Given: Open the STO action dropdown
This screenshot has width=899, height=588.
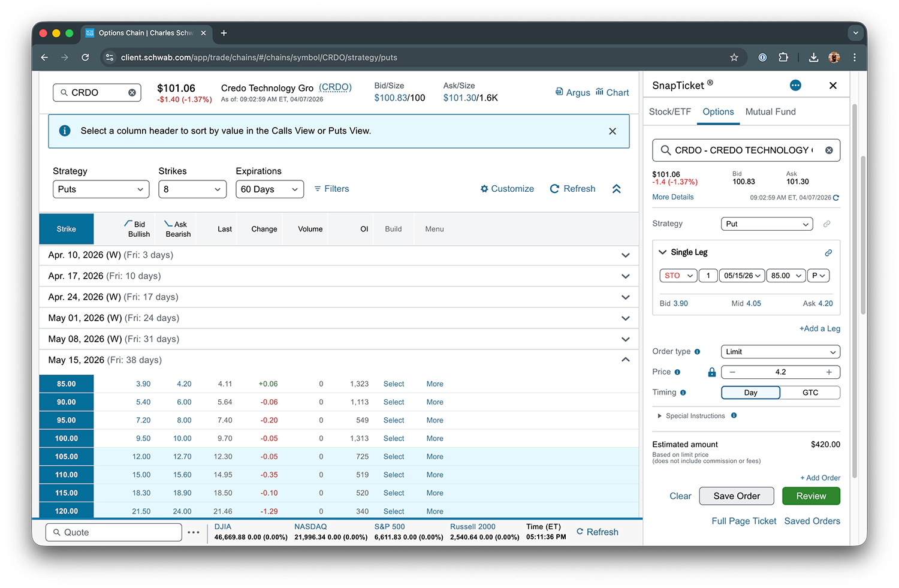Looking at the screenshot, I should coord(678,276).
